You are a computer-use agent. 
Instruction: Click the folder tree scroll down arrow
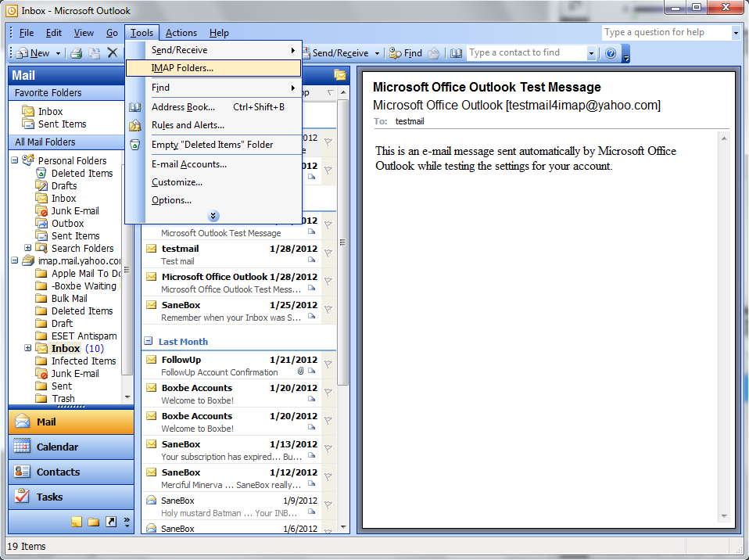click(x=127, y=397)
